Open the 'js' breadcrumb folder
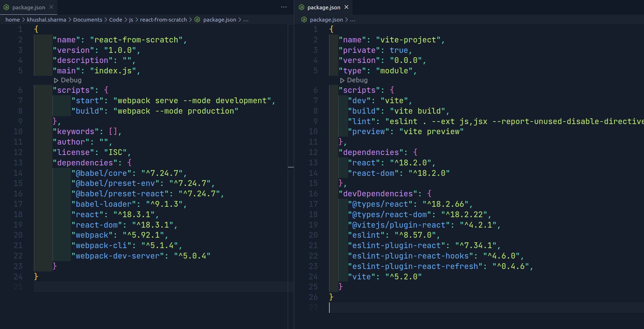 [x=131, y=20]
